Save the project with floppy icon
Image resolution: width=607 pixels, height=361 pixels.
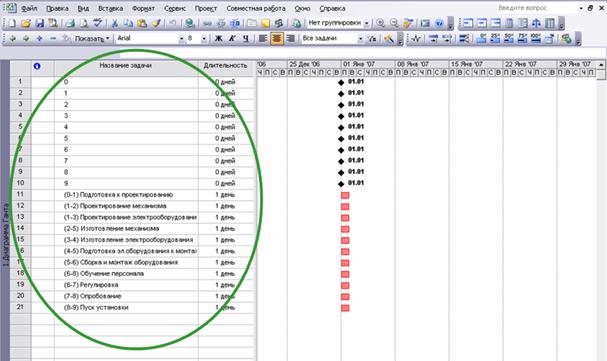pyautogui.click(x=39, y=23)
